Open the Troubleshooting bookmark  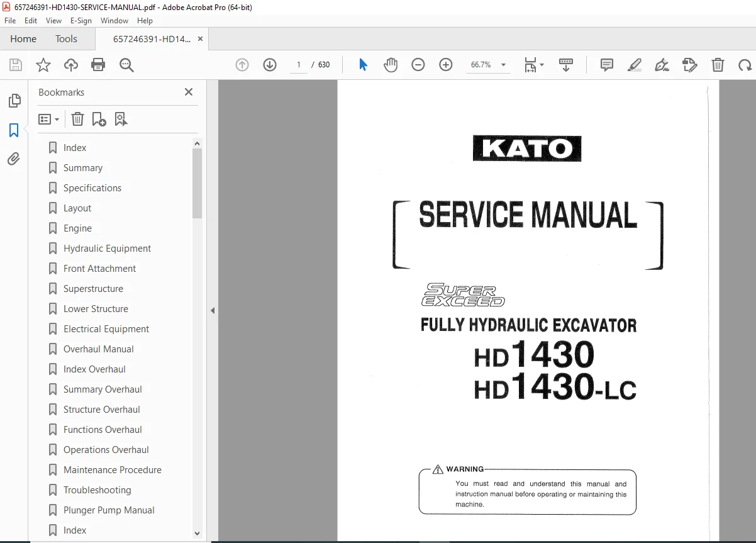pyautogui.click(x=97, y=490)
